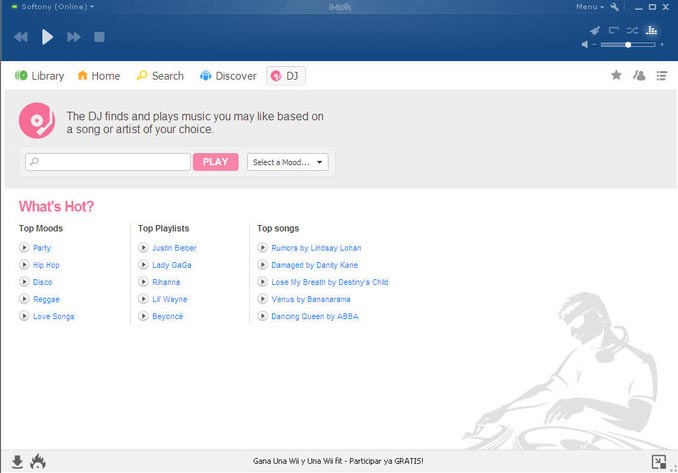Open the Love Songs link
The height and width of the screenshot is (473, 678).
click(x=54, y=316)
